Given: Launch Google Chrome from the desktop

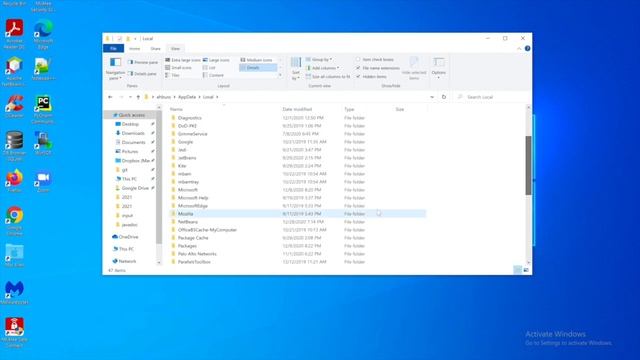Looking at the screenshot, I should 14,220.
